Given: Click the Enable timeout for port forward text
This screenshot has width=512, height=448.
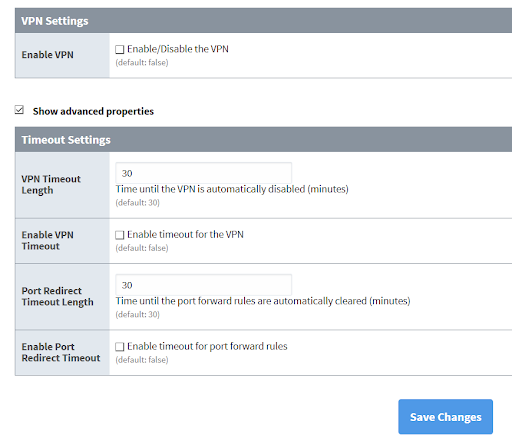Looking at the screenshot, I should coord(207,346).
